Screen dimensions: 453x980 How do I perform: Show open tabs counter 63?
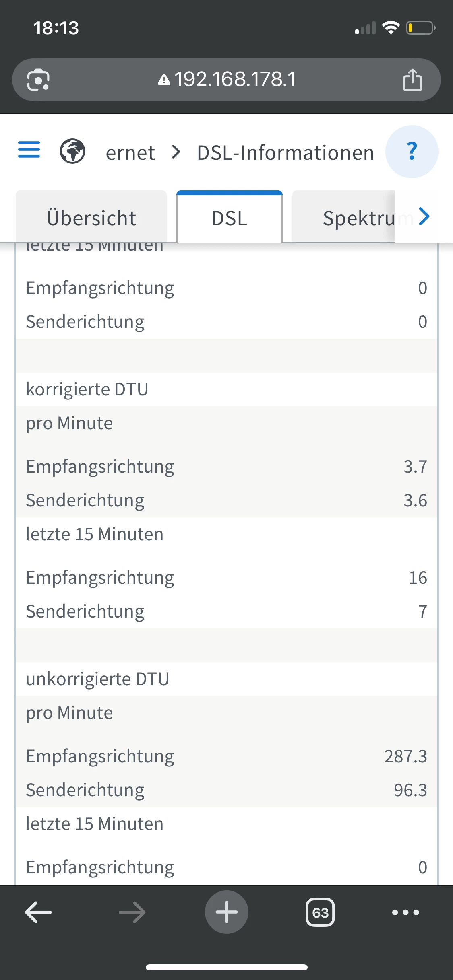coord(320,912)
